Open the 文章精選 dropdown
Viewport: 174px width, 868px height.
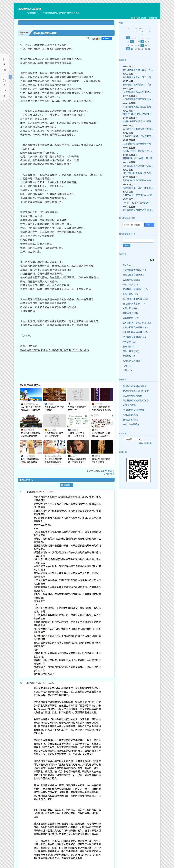pos(132,439)
